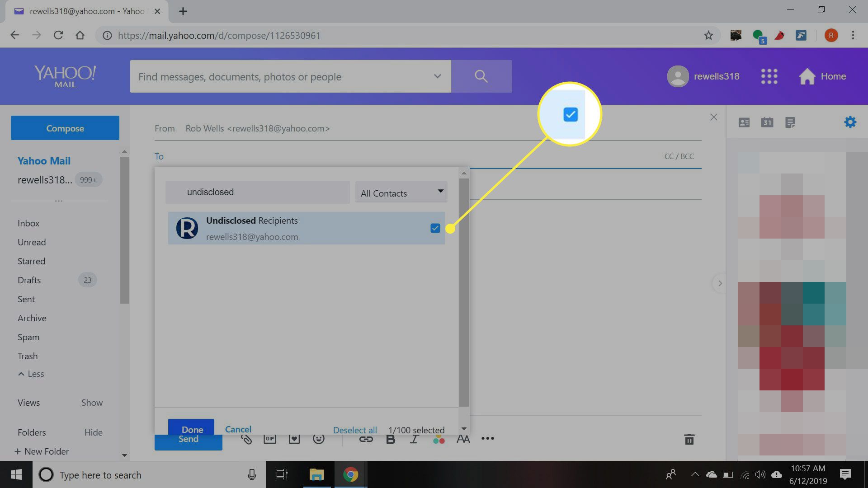868x488 pixels.
Task: Open the All Contacts dropdown
Action: click(401, 192)
